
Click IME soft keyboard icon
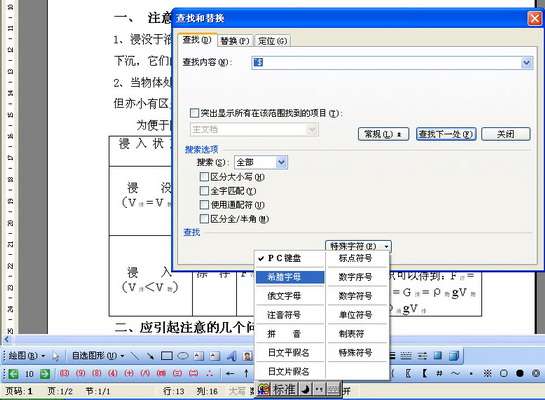[x=333, y=390]
